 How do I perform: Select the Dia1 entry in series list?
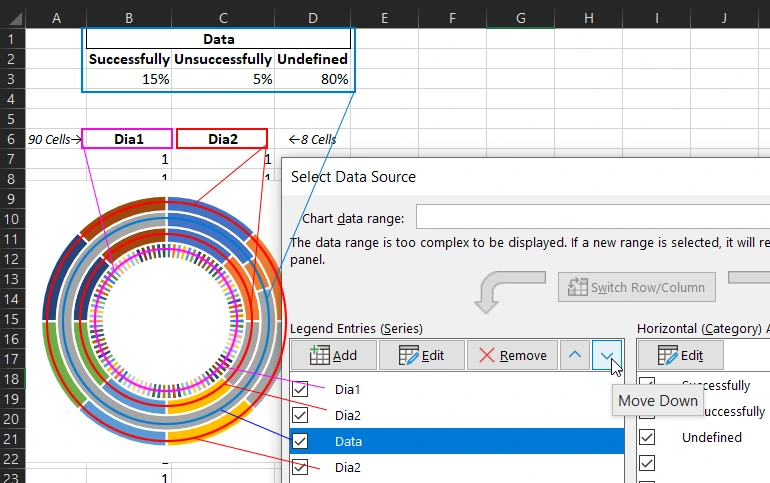348,388
